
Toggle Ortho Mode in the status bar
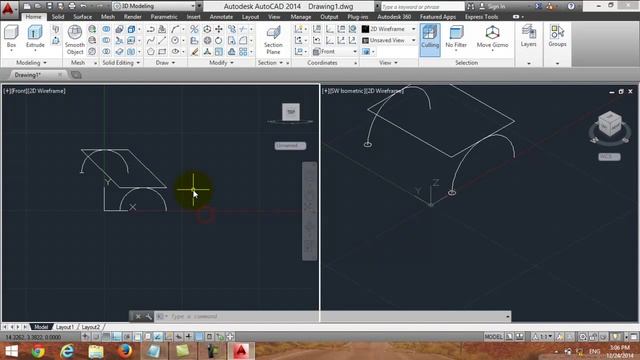[x=116, y=337]
